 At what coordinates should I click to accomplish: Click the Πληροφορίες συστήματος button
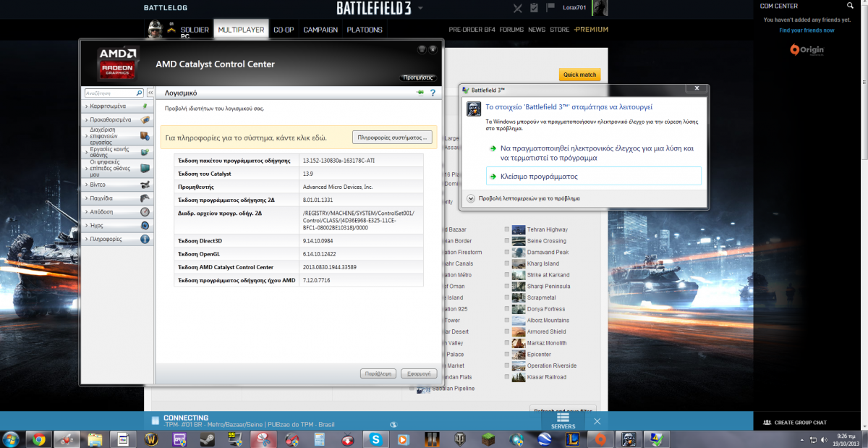pos(392,137)
